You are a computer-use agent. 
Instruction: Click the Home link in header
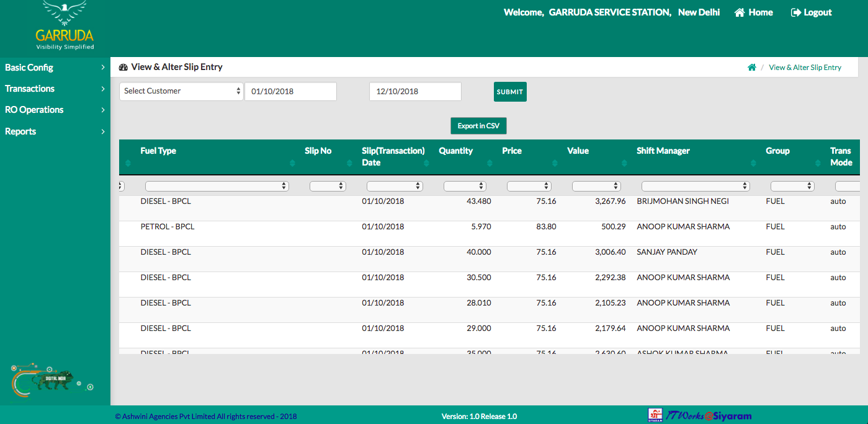click(x=761, y=12)
